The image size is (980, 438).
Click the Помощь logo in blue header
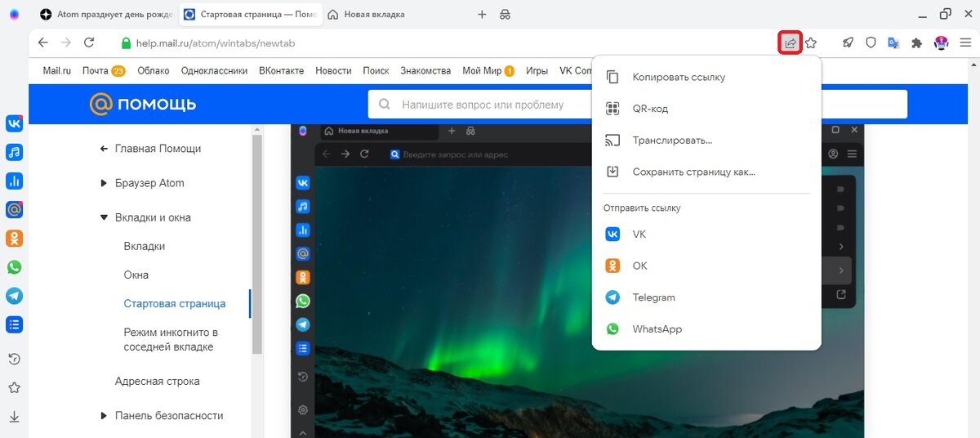click(x=143, y=104)
